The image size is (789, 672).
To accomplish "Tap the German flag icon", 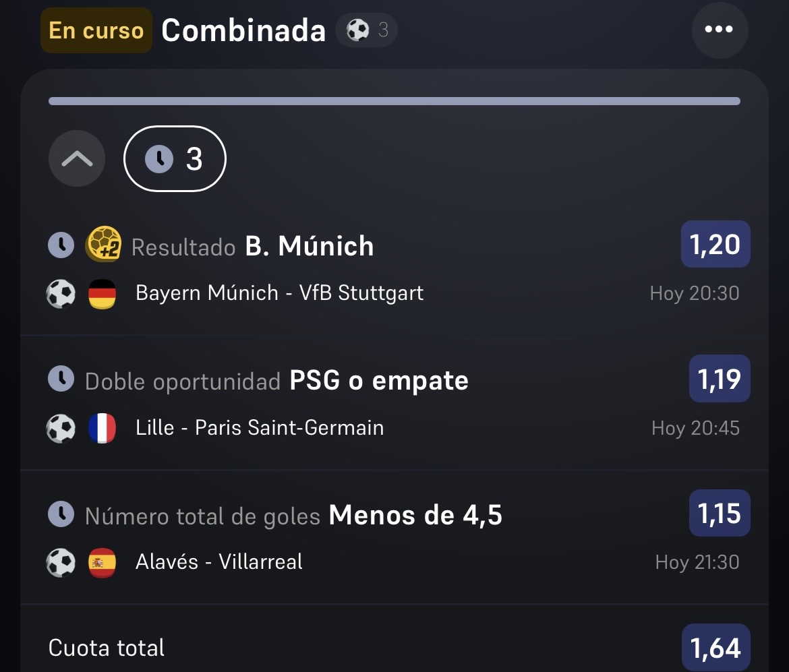I will [102, 294].
